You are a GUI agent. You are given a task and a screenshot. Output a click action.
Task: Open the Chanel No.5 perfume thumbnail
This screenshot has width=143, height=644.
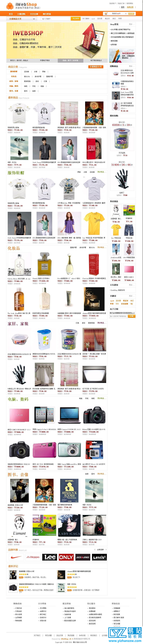(45, 264)
